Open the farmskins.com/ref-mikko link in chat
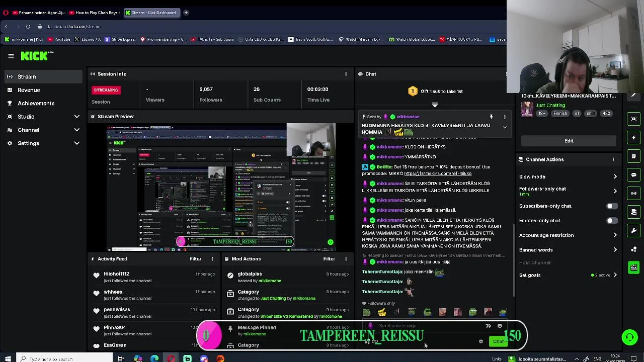Screen dimensions: 644x362 click(438, 173)
